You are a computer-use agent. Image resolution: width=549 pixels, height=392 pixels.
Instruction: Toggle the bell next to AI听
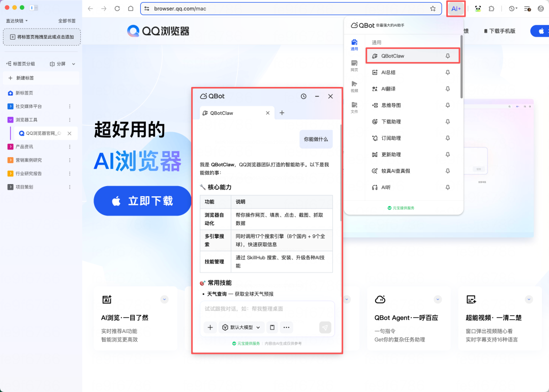(x=448, y=187)
